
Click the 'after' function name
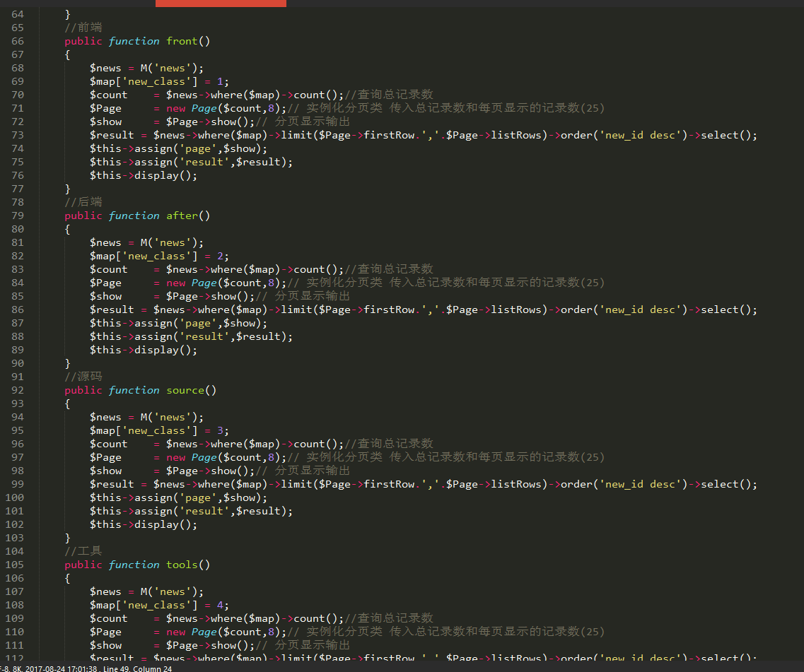[x=182, y=216]
